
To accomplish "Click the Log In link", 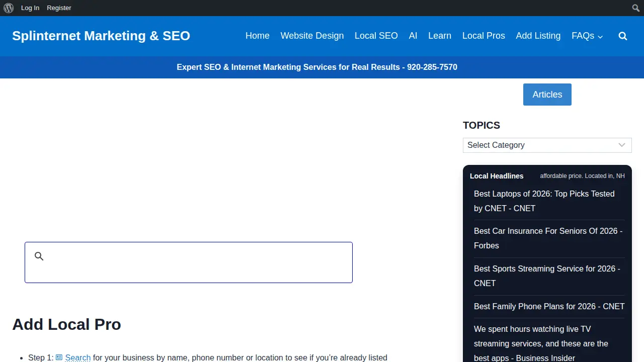I will click(x=30, y=8).
